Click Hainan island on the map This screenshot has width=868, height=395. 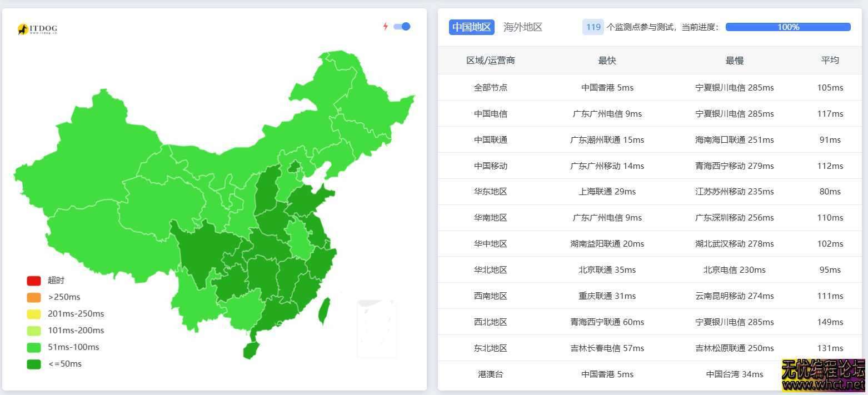click(x=251, y=350)
